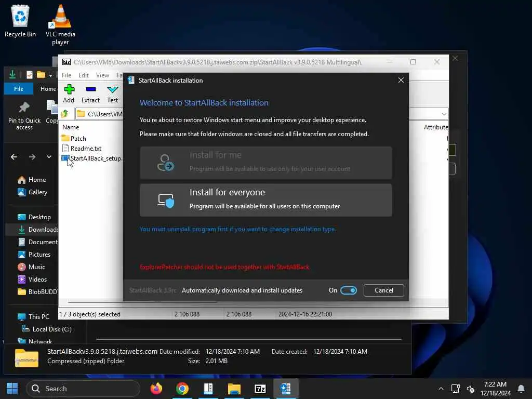Toggle automatic updates switch off
Viewport: 532px width, 399px height.
click(349, 290)
